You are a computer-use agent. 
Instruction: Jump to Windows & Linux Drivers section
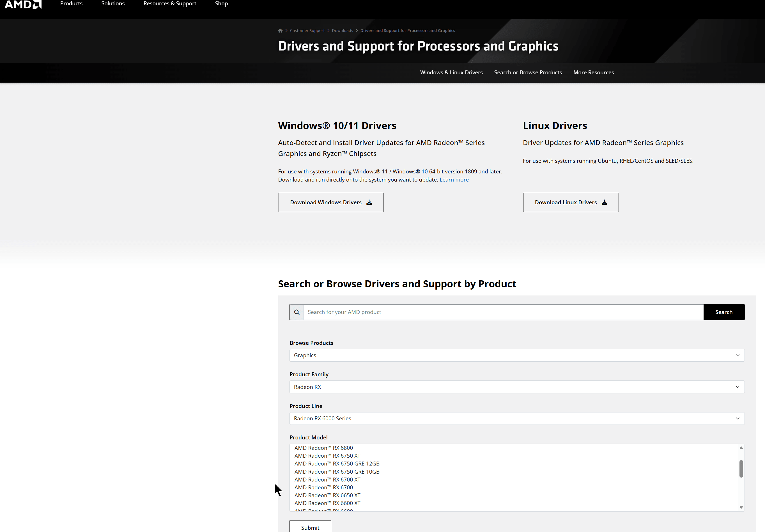point(451,72)
